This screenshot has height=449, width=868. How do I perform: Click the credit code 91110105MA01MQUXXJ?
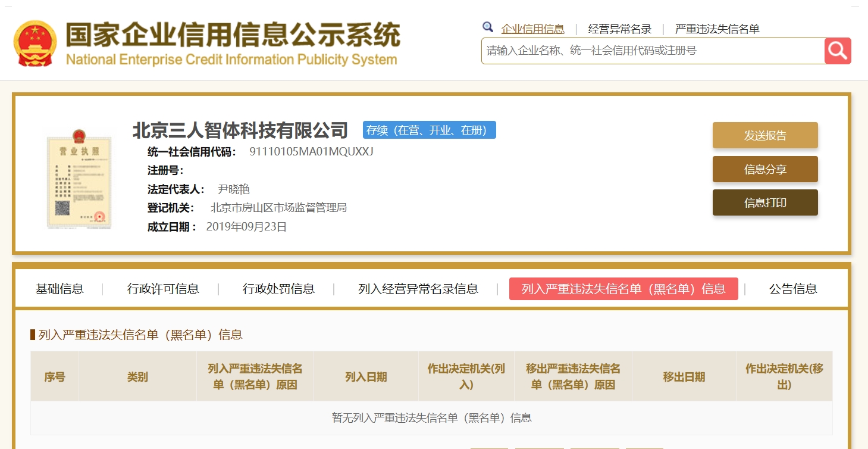(x=311, y=151)
